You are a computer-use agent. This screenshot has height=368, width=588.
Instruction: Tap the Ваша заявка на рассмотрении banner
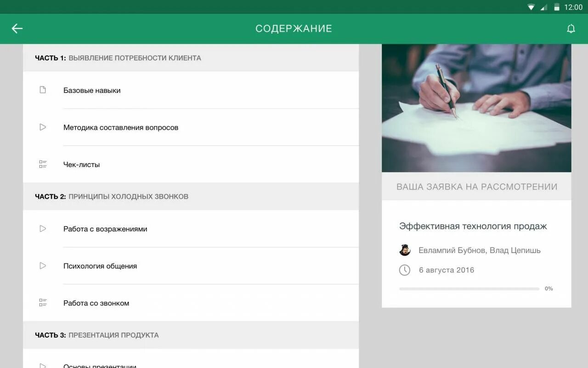click(x=476, y=186)
